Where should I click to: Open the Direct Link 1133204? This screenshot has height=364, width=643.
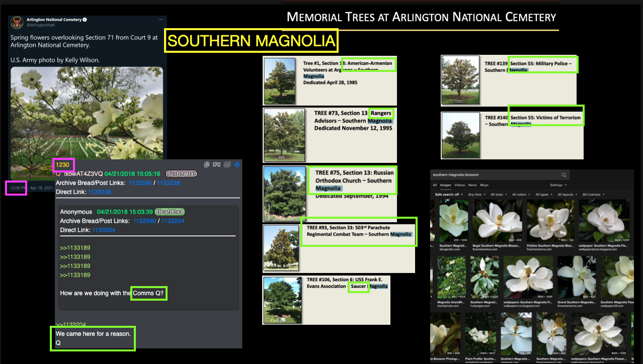[x=104, y=230]
